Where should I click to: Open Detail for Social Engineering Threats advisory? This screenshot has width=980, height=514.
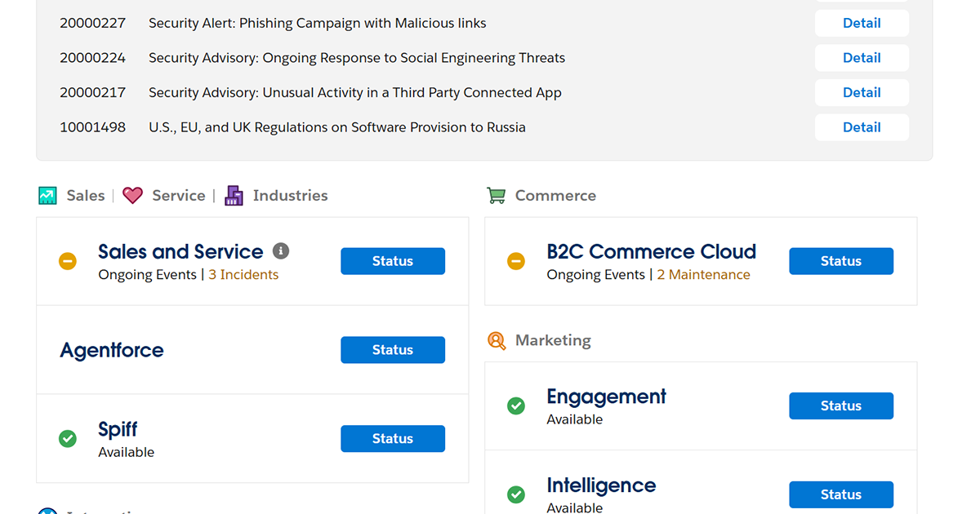click(x=862, y=58)
